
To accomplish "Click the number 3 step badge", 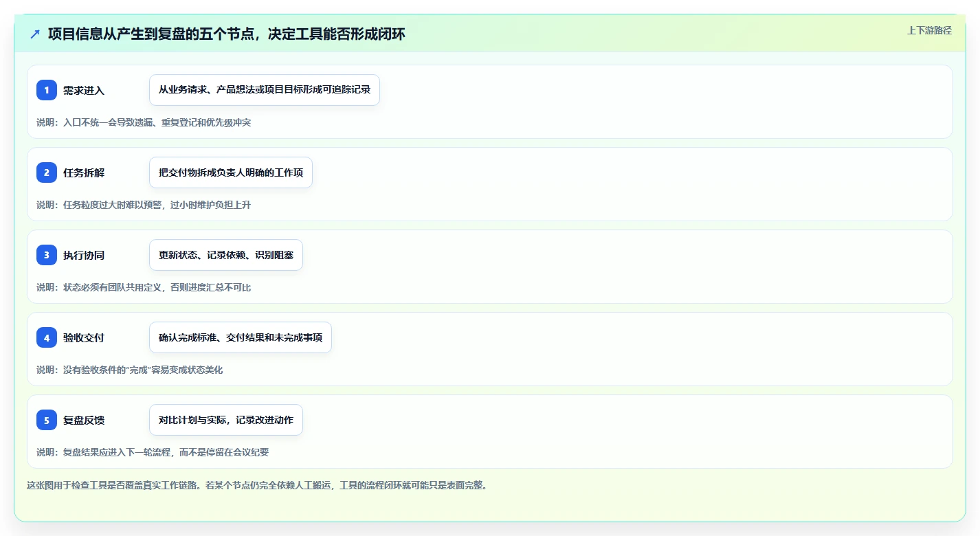I will click(47, 255).
